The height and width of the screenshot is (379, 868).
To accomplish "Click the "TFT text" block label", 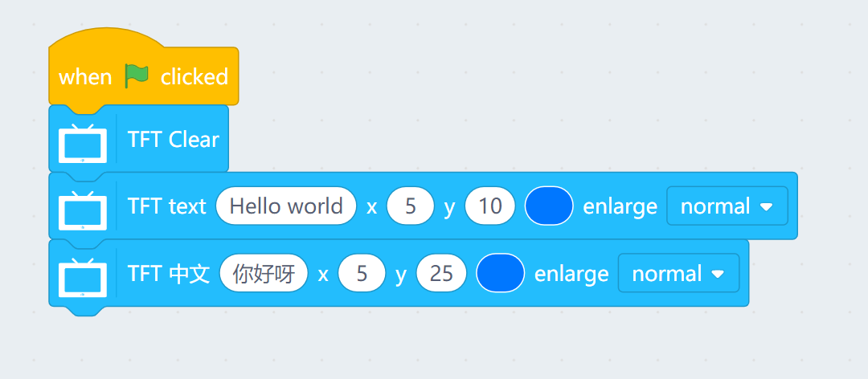I will coord(166,206).
